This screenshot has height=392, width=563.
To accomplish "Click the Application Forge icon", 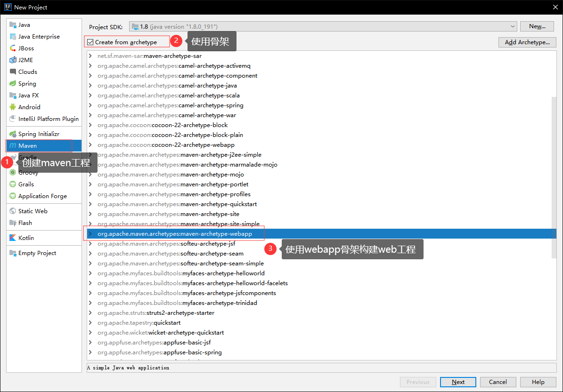I will tap(13, 196).
